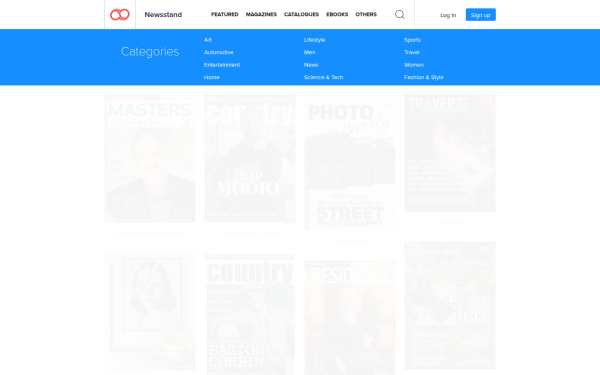This screenshot has height=375, width=600.
Task: Open Masters of Health magazine cover
Action: tap(150, 158)
